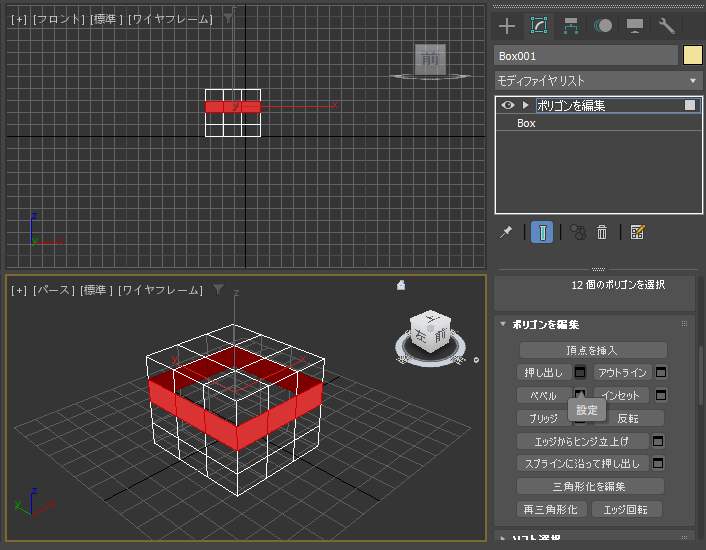Click the command panel vertical scrollbar
Screen dimensions: 706x550
point(701,376)
